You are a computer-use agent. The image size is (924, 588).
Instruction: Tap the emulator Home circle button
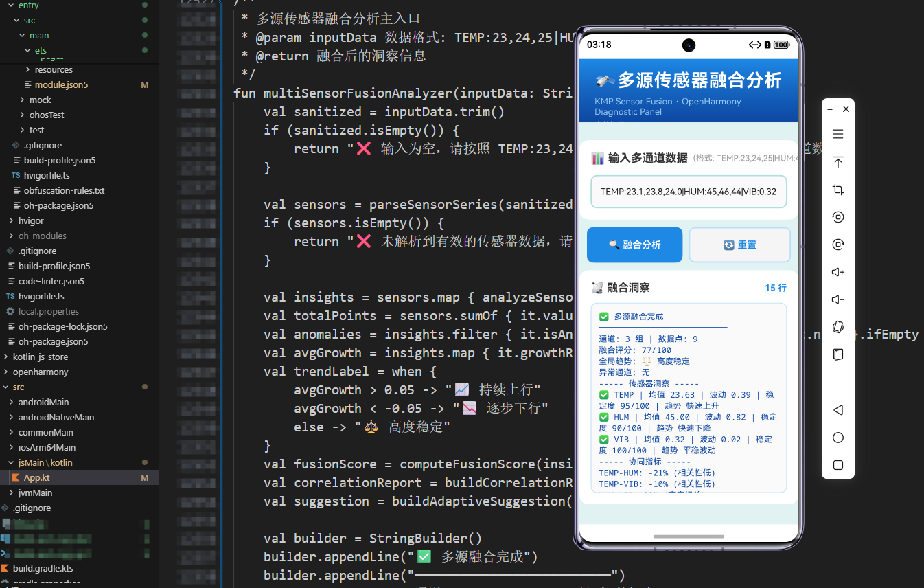click(x=838, y=438)
